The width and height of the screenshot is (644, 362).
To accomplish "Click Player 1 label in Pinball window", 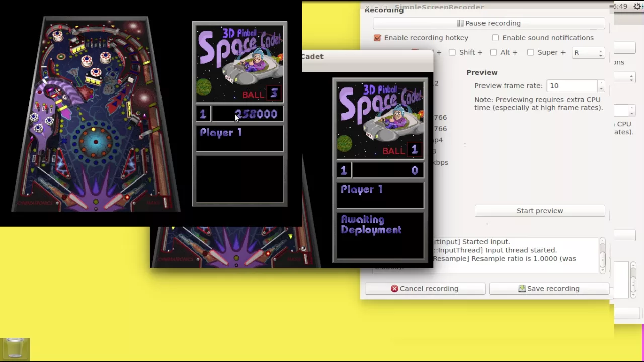I will point(362,190).
